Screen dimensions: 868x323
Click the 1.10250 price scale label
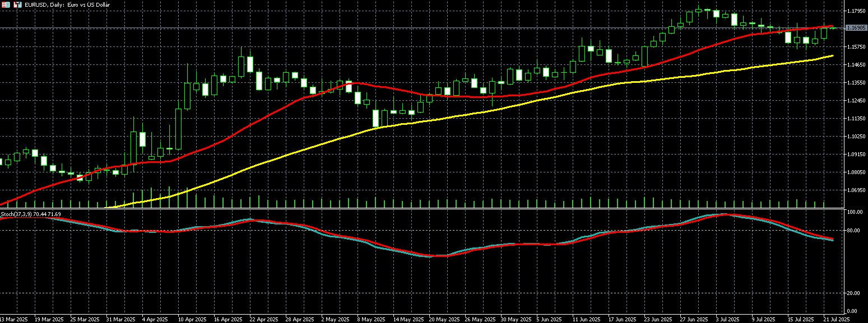[856, 137]
